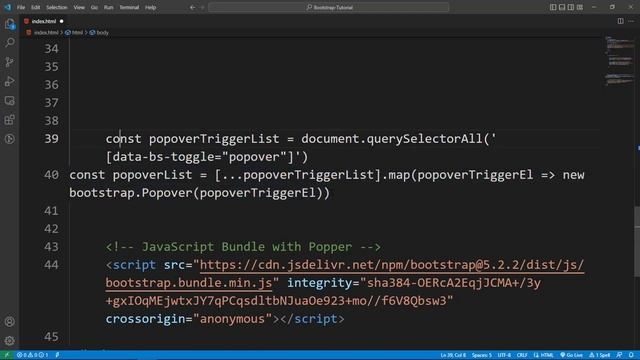Viewport: 640px width, 360px height.
Task: Click the Ln 39, Col 8 position indicator
Action: tap(453, 355)
